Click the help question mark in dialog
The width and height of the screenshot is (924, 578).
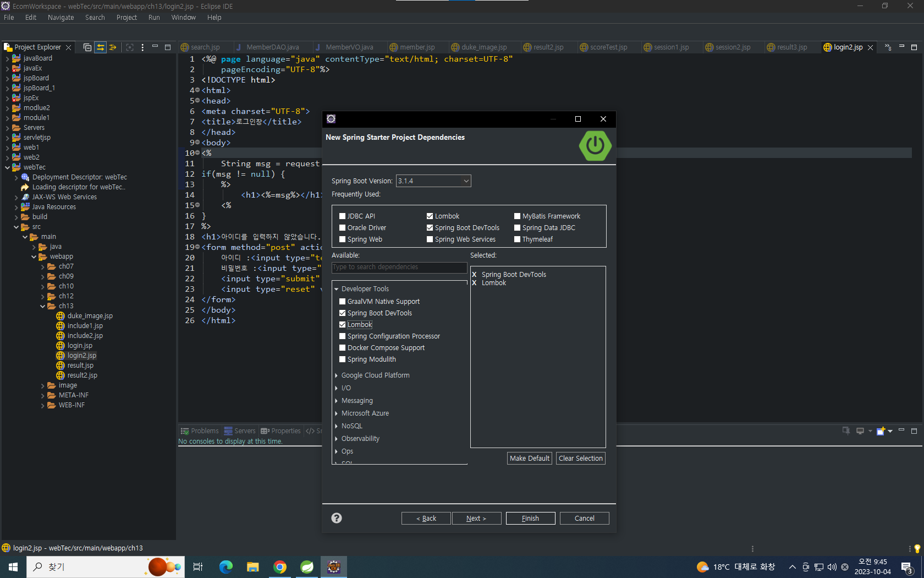coord(337,518)
